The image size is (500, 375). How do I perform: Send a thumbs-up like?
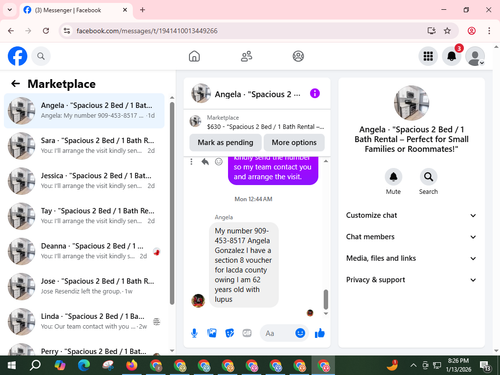tap(320, 333)
